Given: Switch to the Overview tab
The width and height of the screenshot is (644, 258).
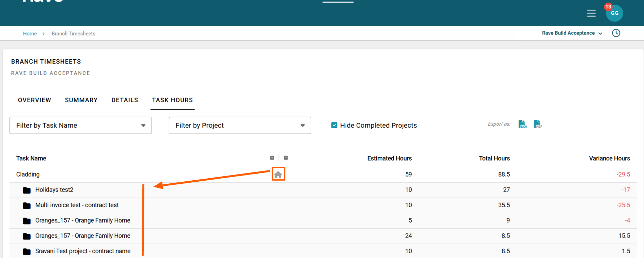Looking at the screenshot, I should click(x=34, y=100).
